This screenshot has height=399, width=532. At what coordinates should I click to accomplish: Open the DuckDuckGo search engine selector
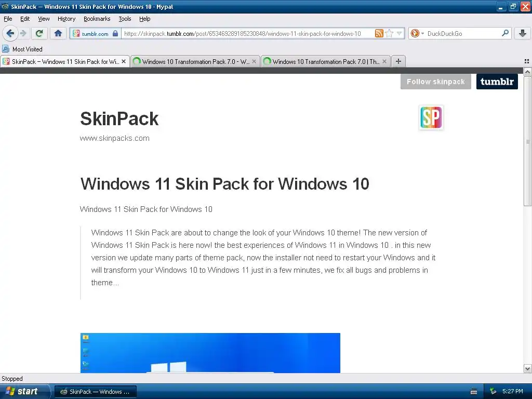(x=417, y=33)
